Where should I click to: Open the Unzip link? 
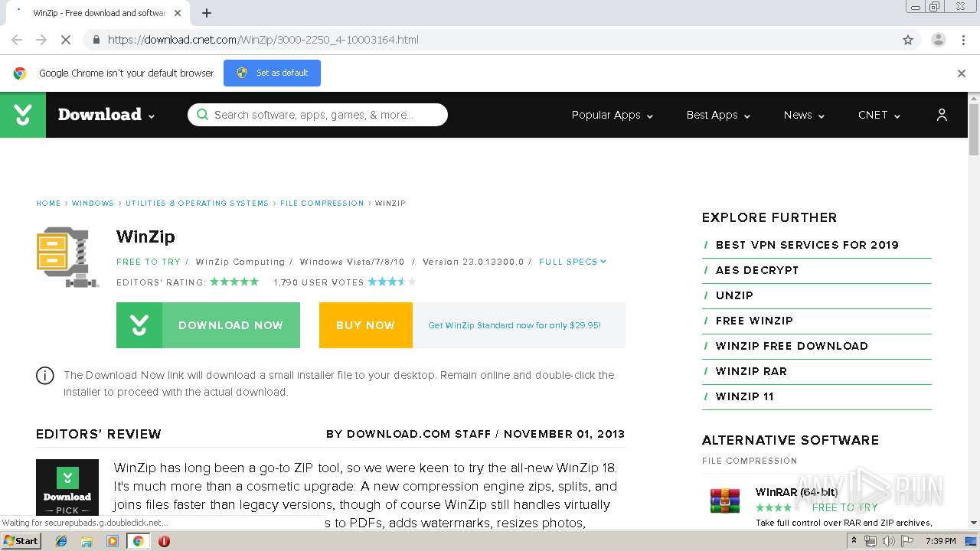point(734,295)
